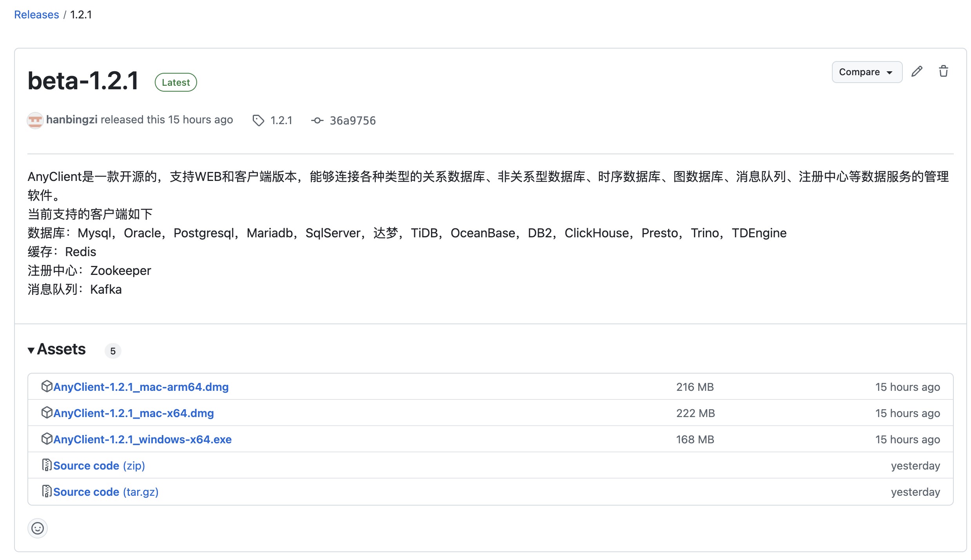Open hanbingzi user profile link
The width and height of the screenshot is (971, 560).
pyautogui.click(x=72, y=119)
